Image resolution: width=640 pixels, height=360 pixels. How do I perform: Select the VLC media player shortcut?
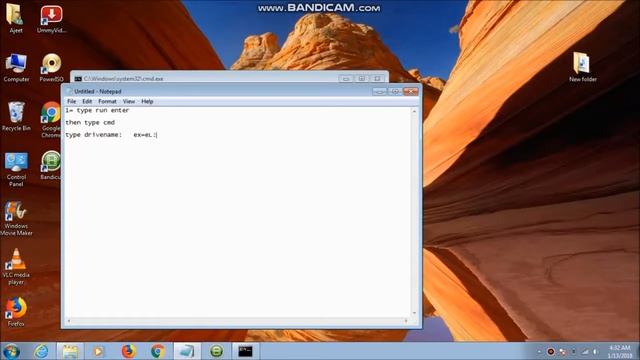16,267
